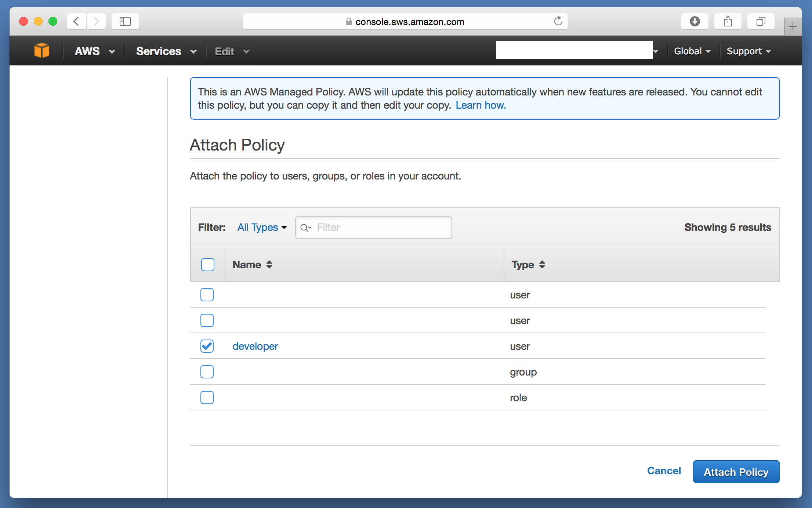Screen dimensions: 812x508
Task: Open a new tab with plus icon
Action: (x=793, y=26)
